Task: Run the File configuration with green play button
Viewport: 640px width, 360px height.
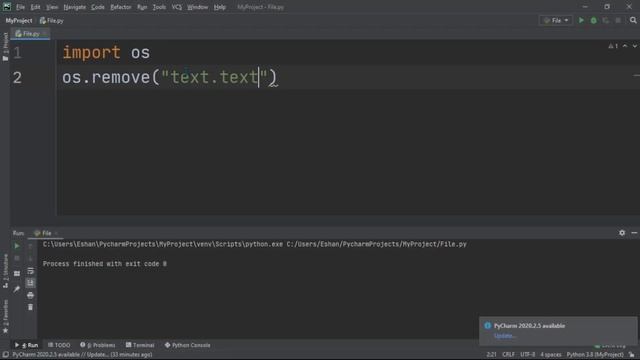Action: pyautogui.click(x=581, y=20)
